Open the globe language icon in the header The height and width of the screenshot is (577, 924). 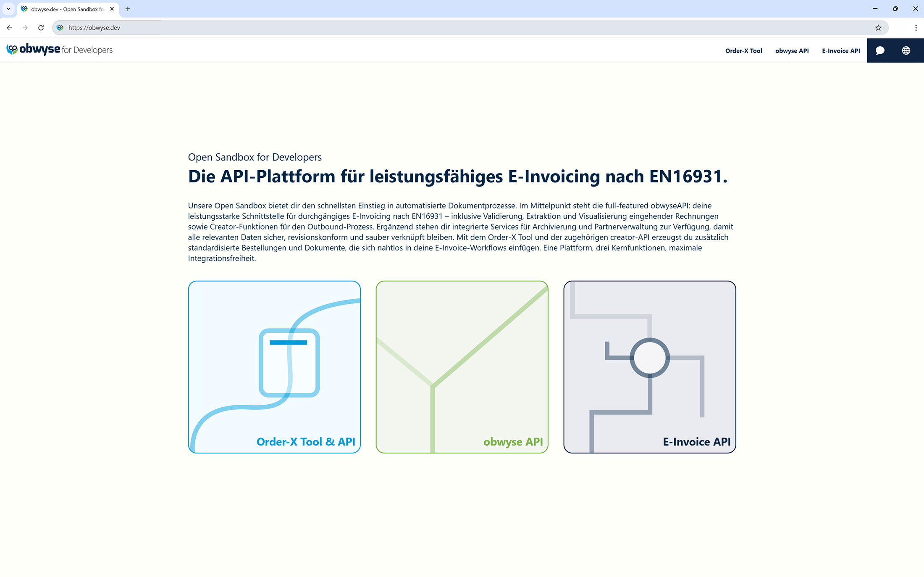tap(906, 50)
